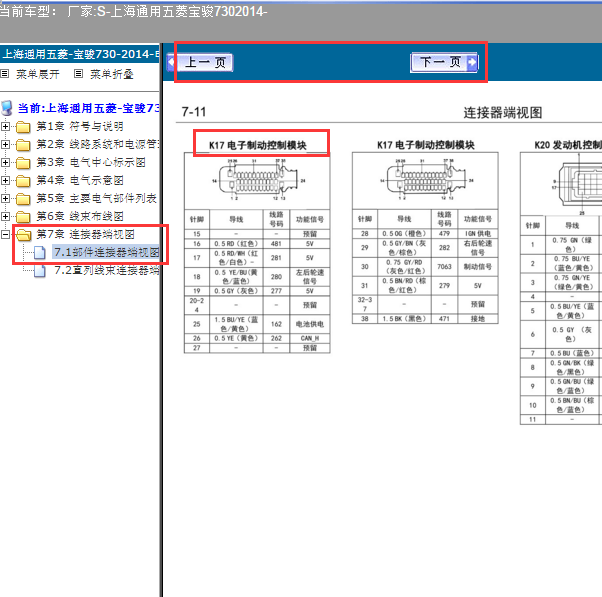Select 第7章 连接器端视图
Viewport: 602px width, 597px height.
coord(85,234)
